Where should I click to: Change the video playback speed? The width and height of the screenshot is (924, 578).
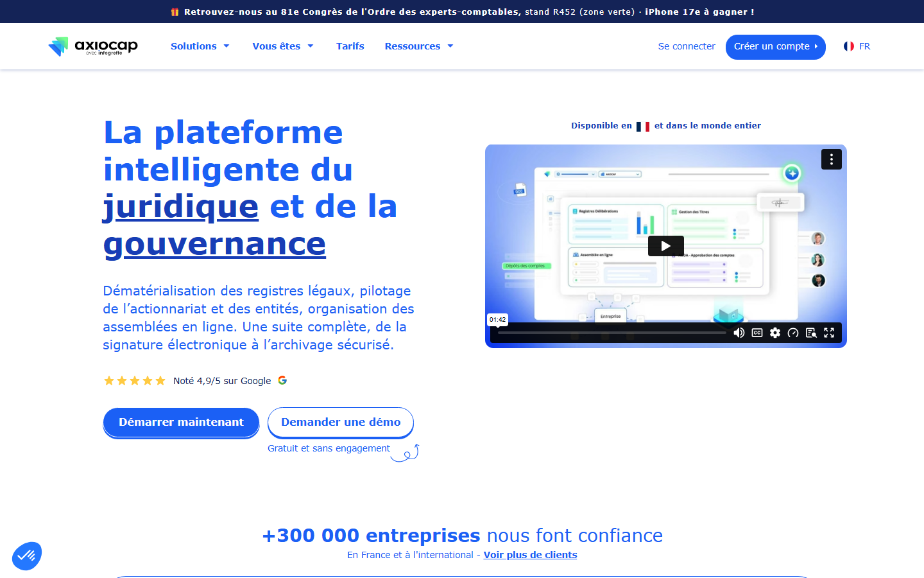pyautogui.click(x=793, y=333)
